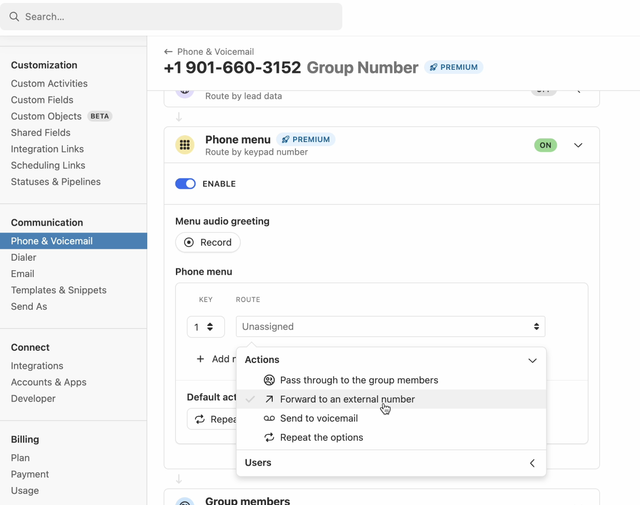Open the Email settings page
Viewport: 640px width, 505px height.
[x=23, y=274]
